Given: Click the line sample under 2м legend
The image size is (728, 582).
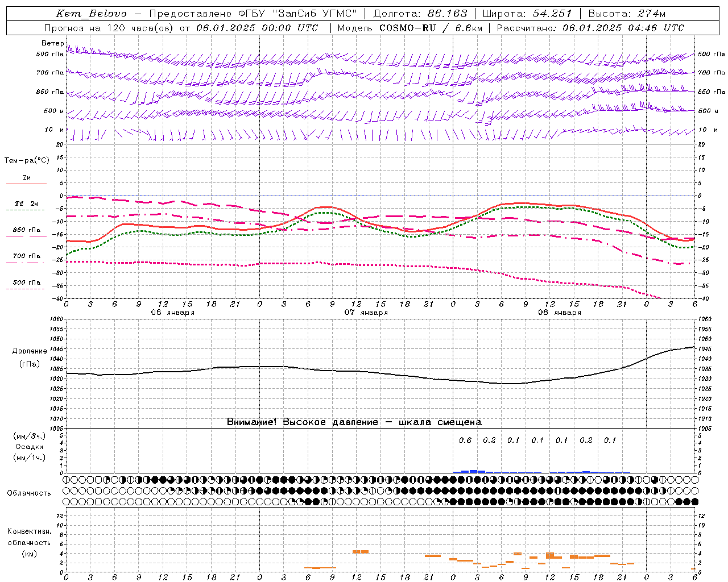Looking at the screenshot, I should pos(26,184).
